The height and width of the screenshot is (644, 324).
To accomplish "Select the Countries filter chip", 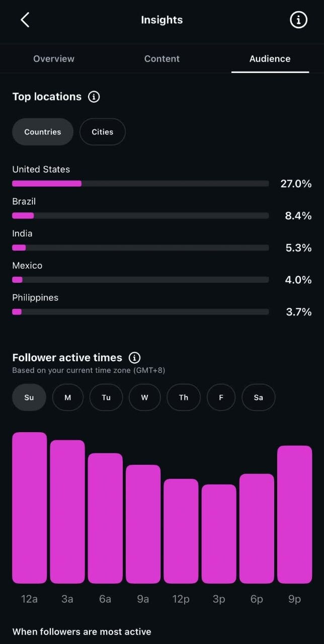I will (43, 132).
